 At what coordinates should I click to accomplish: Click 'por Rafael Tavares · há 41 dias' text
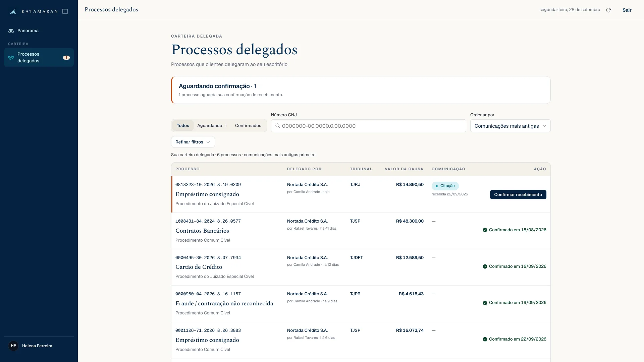312,229
